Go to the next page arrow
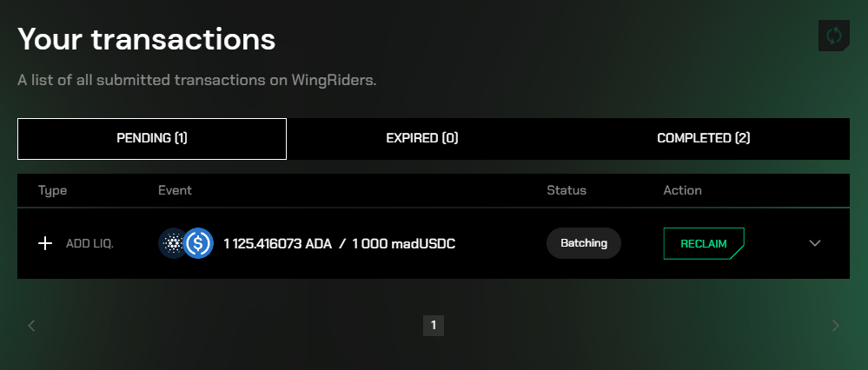This screenshot has width=868, height=370. point(836,326)
